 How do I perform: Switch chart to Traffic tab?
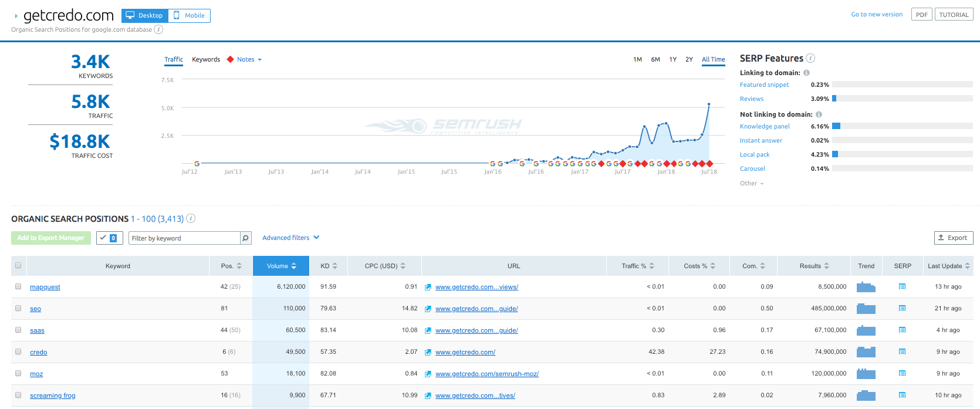(x=174, y=59)
